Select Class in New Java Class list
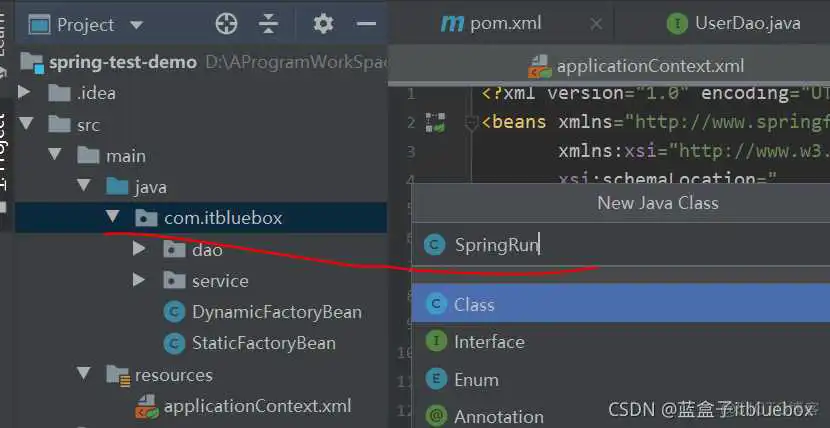Screen dimensions: 830x428 point(474,305)
